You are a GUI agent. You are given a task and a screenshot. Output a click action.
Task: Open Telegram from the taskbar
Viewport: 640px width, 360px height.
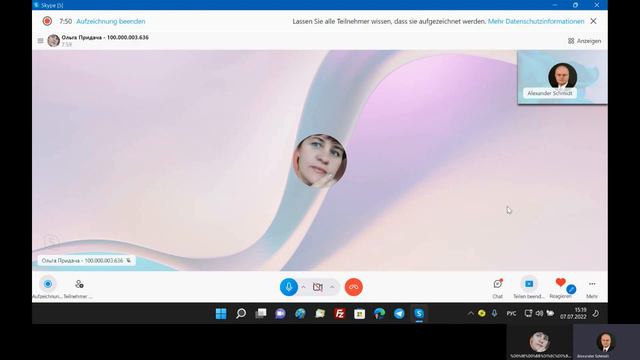[x=399, y=313]
